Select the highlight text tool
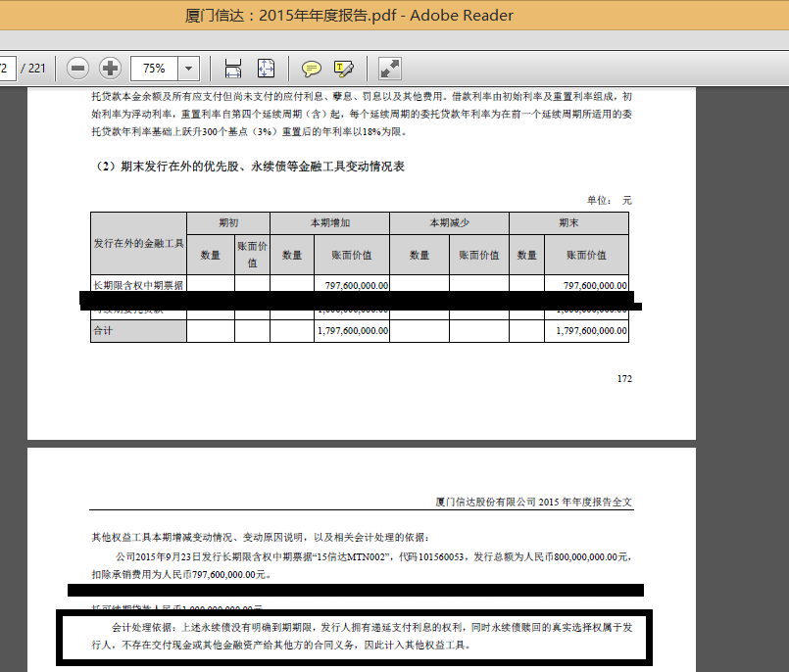This screenshot has height=672, width=789. pyautogui.click(x=343, y=69)
